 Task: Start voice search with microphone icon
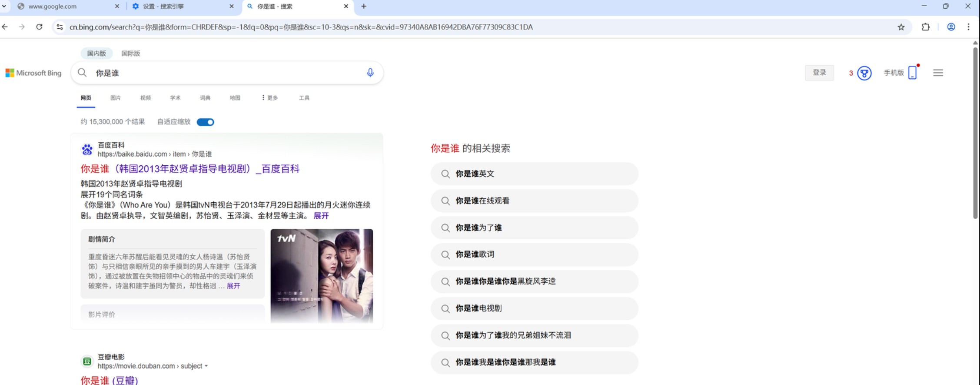[370, 73]
